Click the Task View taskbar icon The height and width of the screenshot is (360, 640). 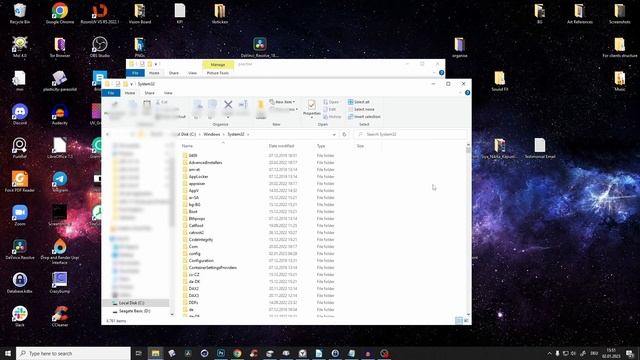pyautogui.click(x=138, y=353)
